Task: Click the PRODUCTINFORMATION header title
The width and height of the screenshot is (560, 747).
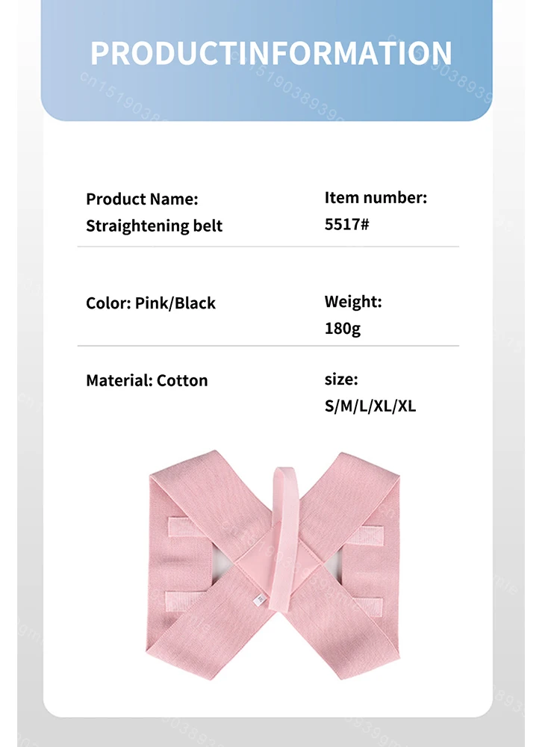Action: coord(271,53)
